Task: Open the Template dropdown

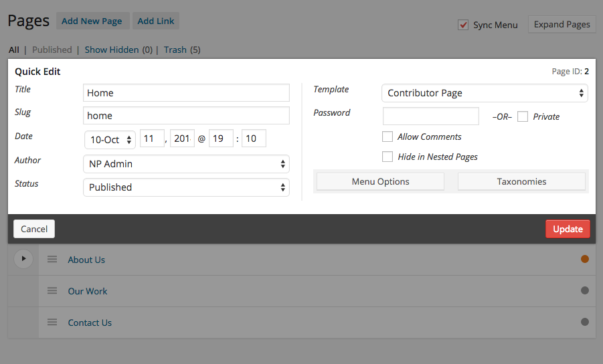Action: pyautogui.click(x=485, y=93)
